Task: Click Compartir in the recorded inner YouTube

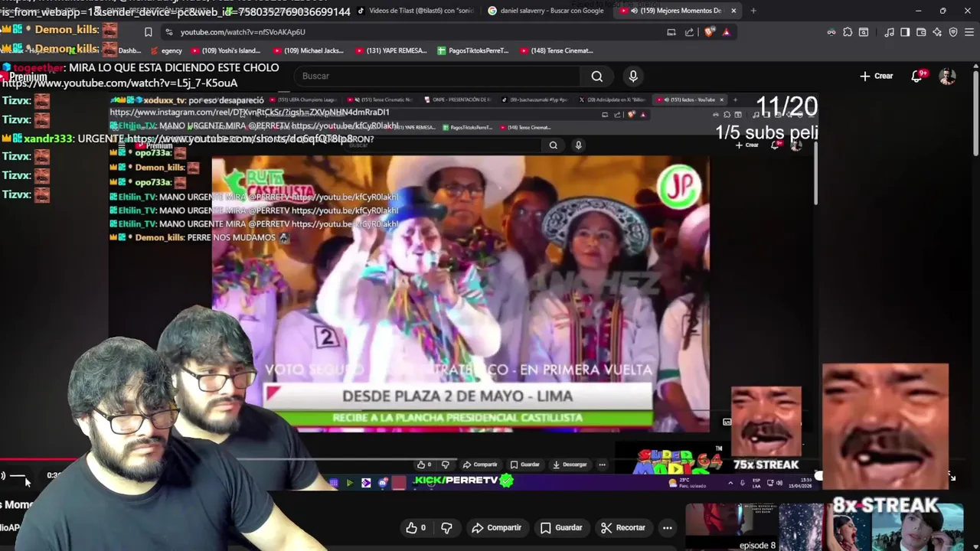Action: tap(480, 465)
